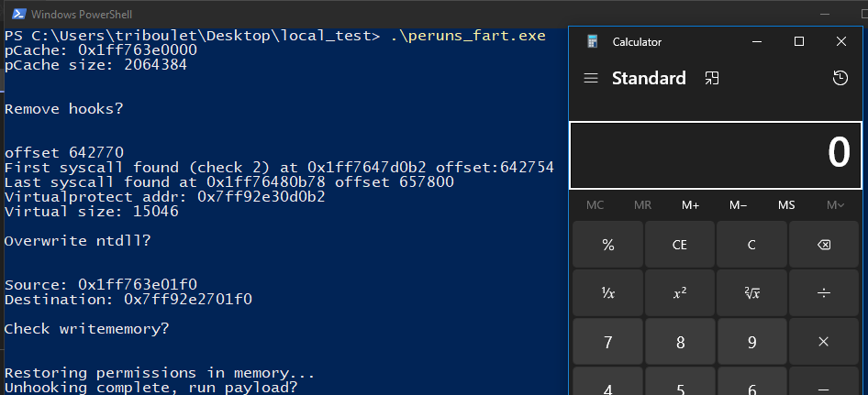
Task: Click the M+ memory add button
Action: (690, 205)
